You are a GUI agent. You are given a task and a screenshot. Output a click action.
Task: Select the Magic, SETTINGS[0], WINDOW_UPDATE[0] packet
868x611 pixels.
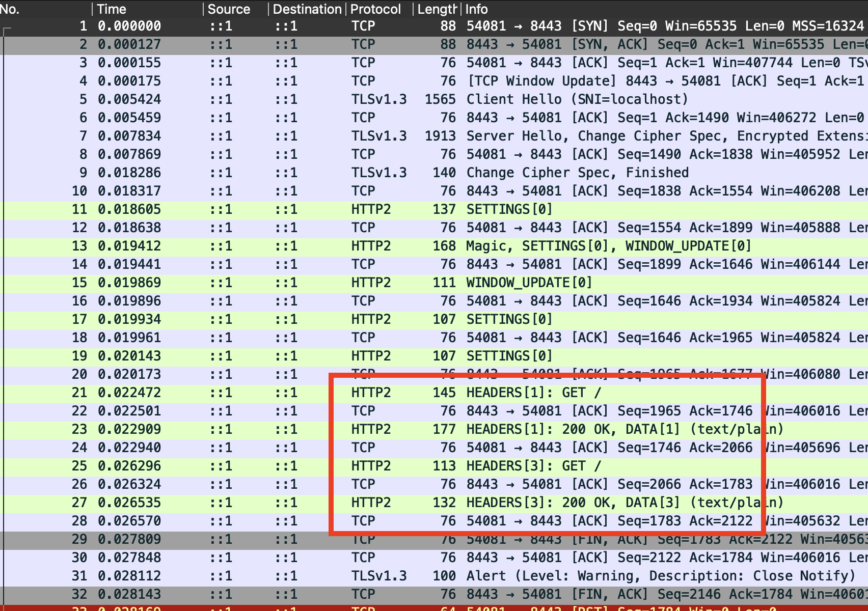coord(434,246)
